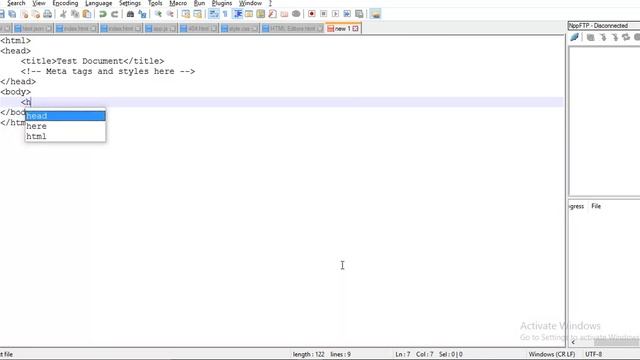The image size is (640, 360).
Task: Toggle the file Monitoring eye icon
Action: click(x=296, y=14)
